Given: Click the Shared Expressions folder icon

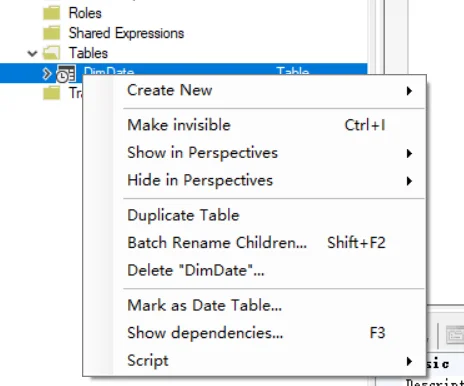Looking at the screenshot, I should coord(51,33).
